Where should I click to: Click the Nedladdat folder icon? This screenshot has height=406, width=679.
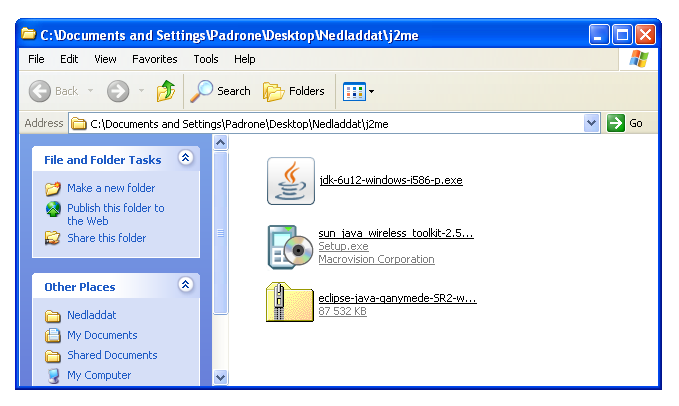[53, 316]
